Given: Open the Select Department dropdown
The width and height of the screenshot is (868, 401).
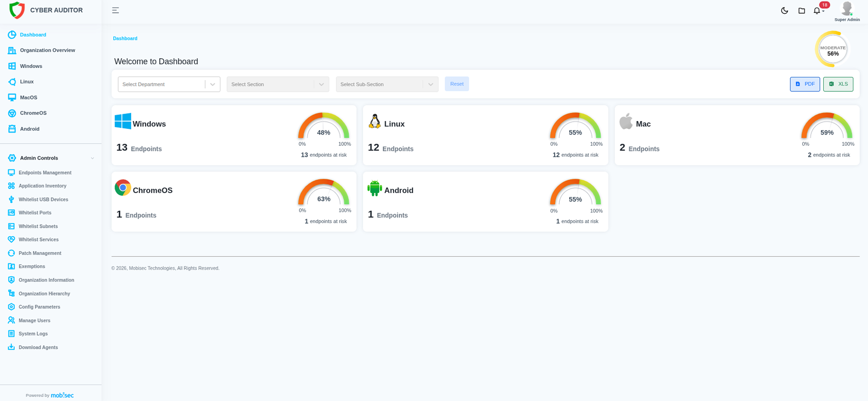Looking at the screenshot, I should [169, 84].
